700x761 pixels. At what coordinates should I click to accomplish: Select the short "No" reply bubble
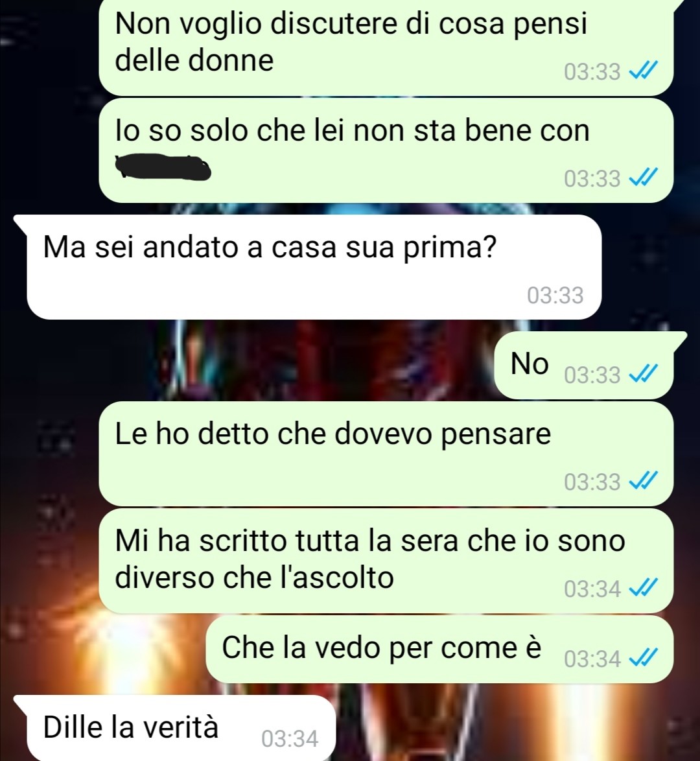pyautogui.click(x=583, y=366)
